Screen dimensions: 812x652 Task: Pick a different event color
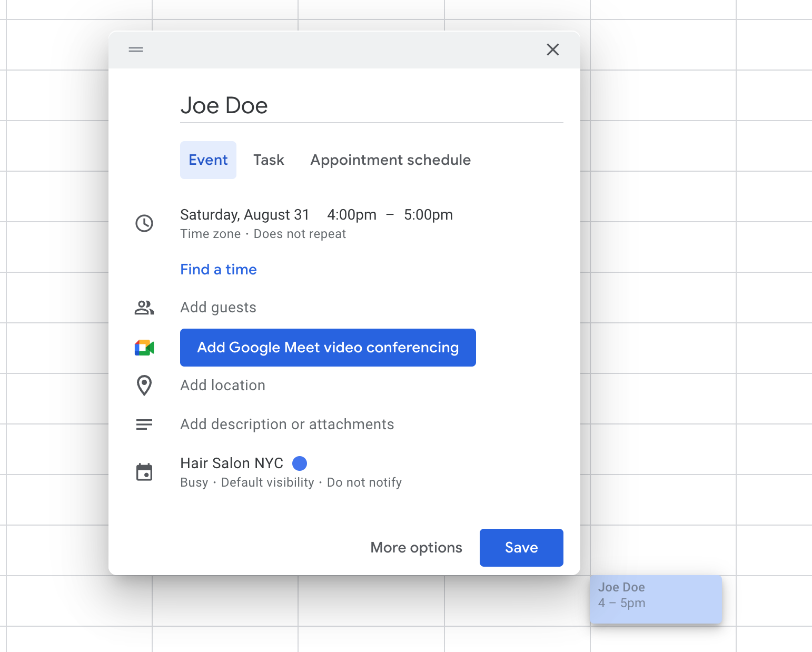(299, 463)
